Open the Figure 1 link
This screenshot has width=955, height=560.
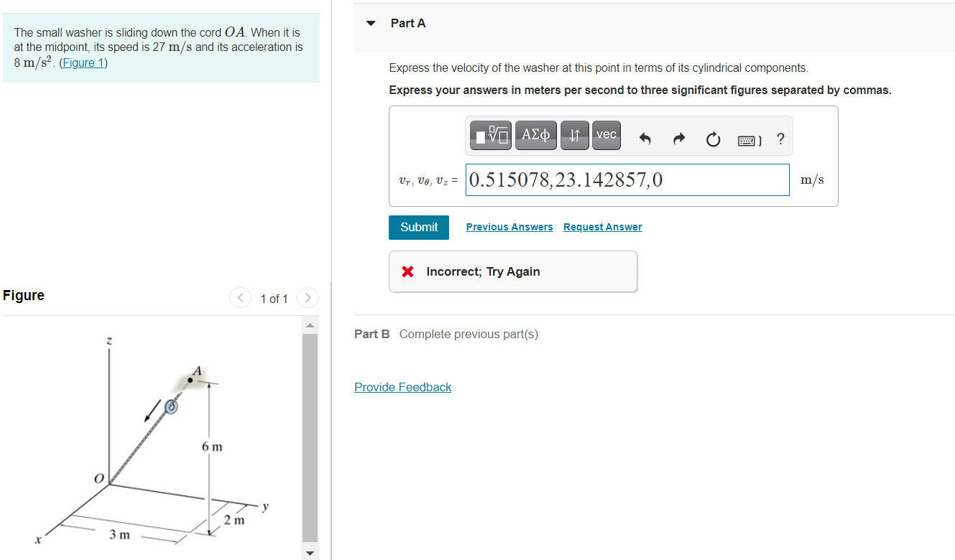coord(84,62)
